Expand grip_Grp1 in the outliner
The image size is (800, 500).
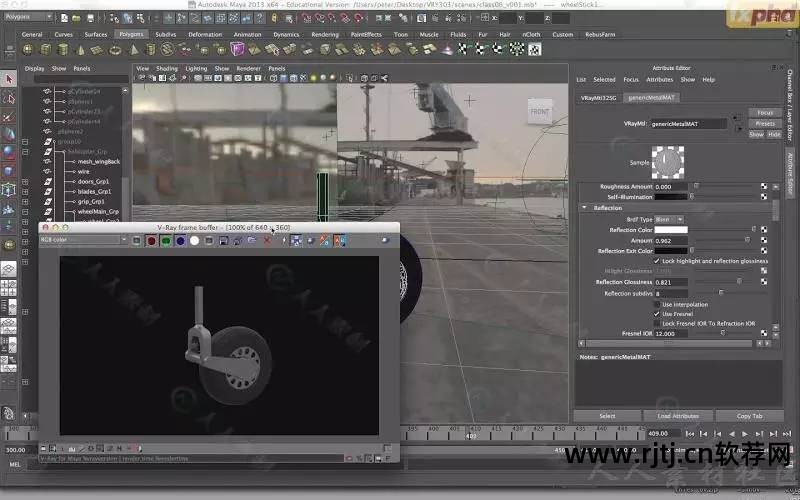(x=25, y=202)
